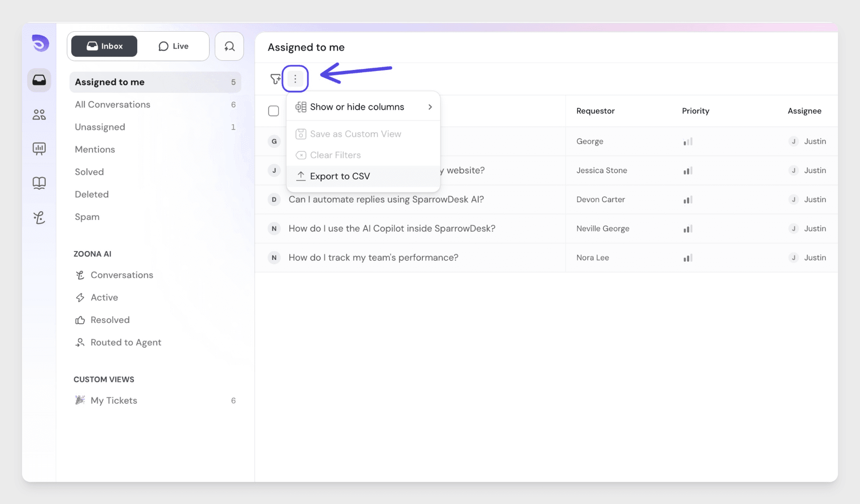Click the SparrowDesk logo icon
This screenshot has height=504, width=860.
coord(40,43)
